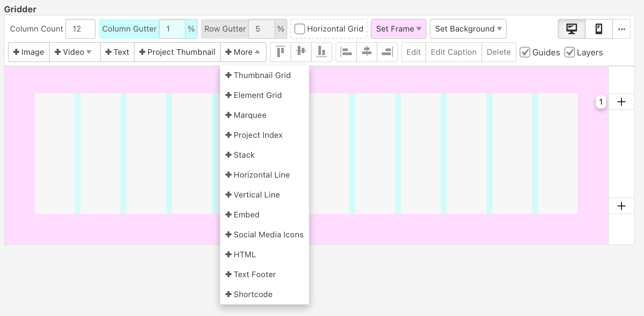Click the align right icon
Viewport: 644px width, 316px height.
387,52
